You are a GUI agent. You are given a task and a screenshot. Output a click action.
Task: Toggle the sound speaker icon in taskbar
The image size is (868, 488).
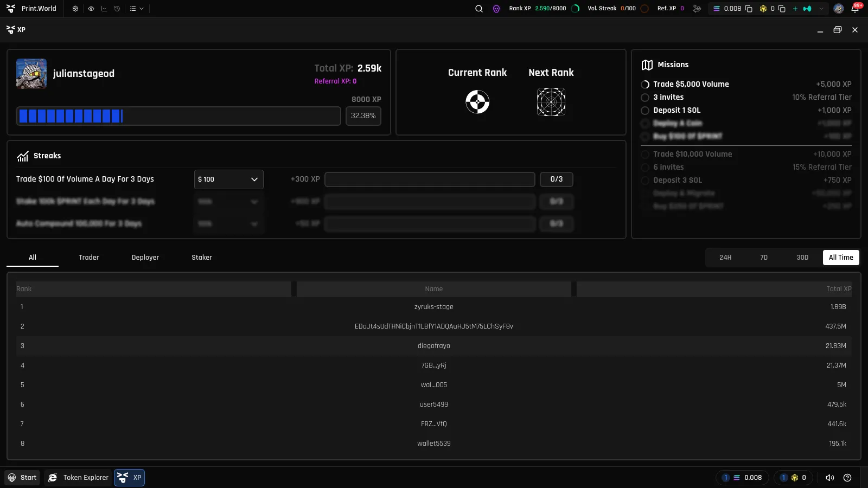tap(829, 478)
